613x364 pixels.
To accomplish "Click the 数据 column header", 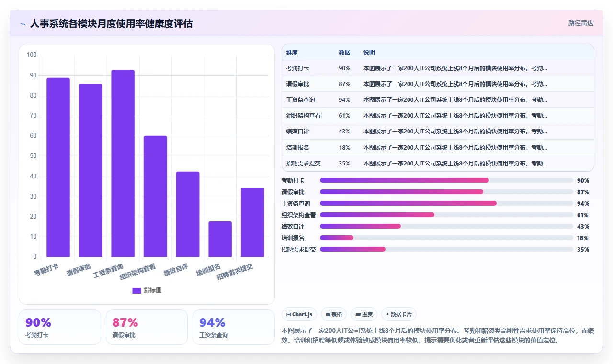I will tap(344, 53).
